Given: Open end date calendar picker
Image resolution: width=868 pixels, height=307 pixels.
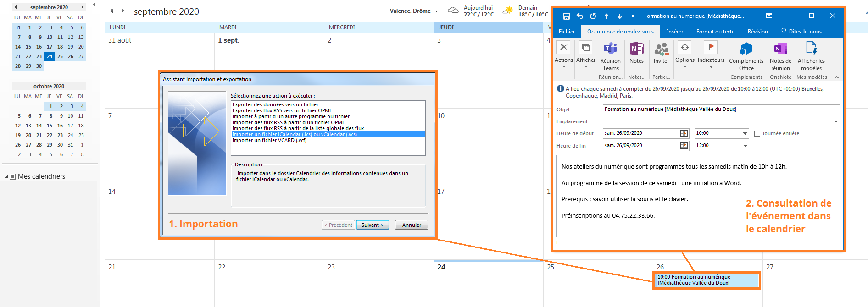Looking at the screenshot, I should coord(684,146).
